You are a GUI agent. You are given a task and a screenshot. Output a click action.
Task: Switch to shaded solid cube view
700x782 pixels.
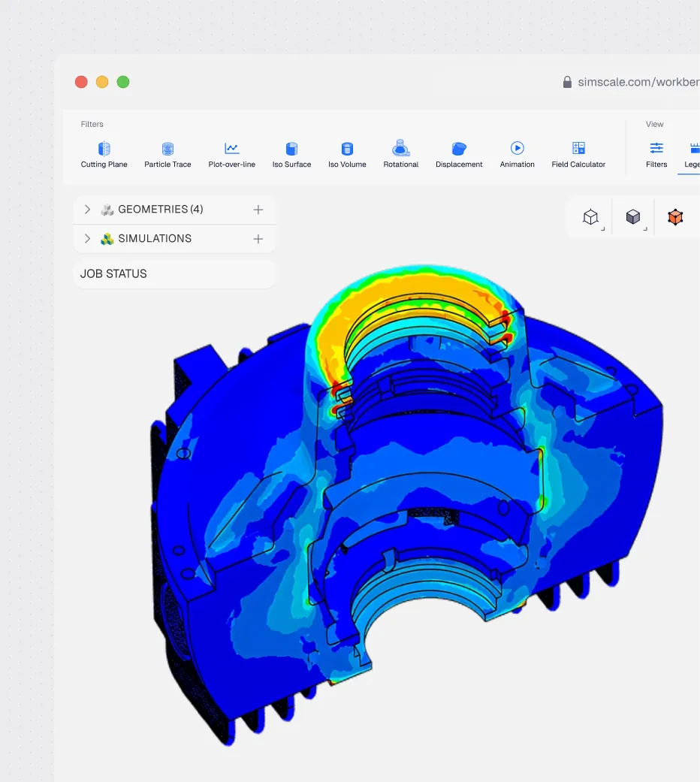(x=633, y=217)
